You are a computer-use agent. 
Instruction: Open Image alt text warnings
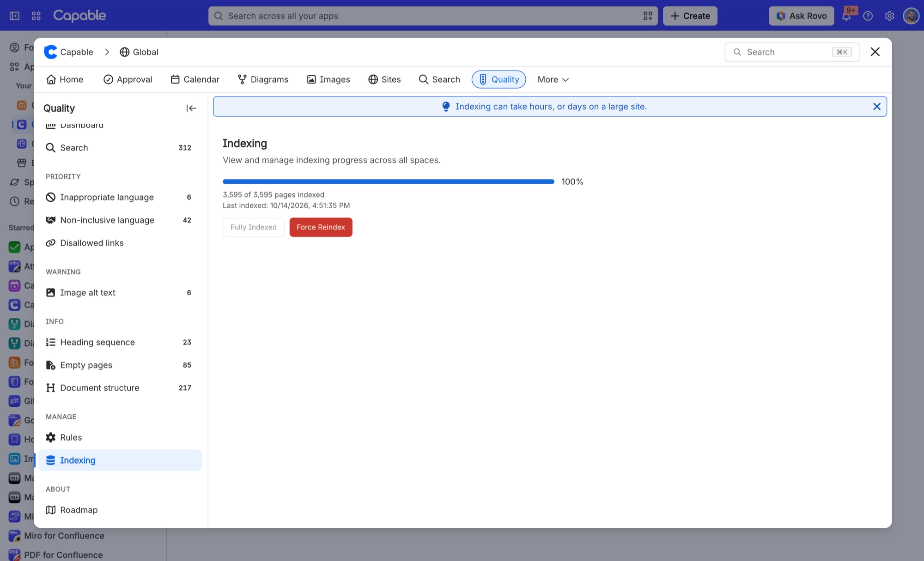[120, 293]
